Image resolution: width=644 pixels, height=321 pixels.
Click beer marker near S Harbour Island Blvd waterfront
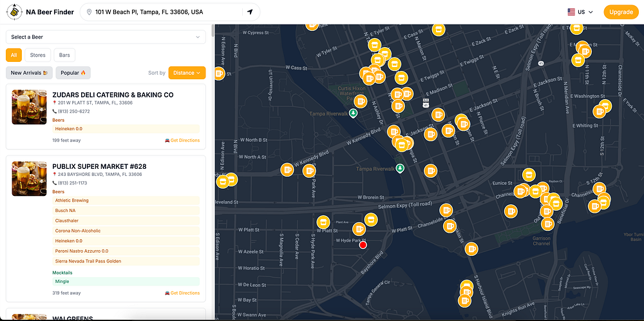[x=471, y=249]
